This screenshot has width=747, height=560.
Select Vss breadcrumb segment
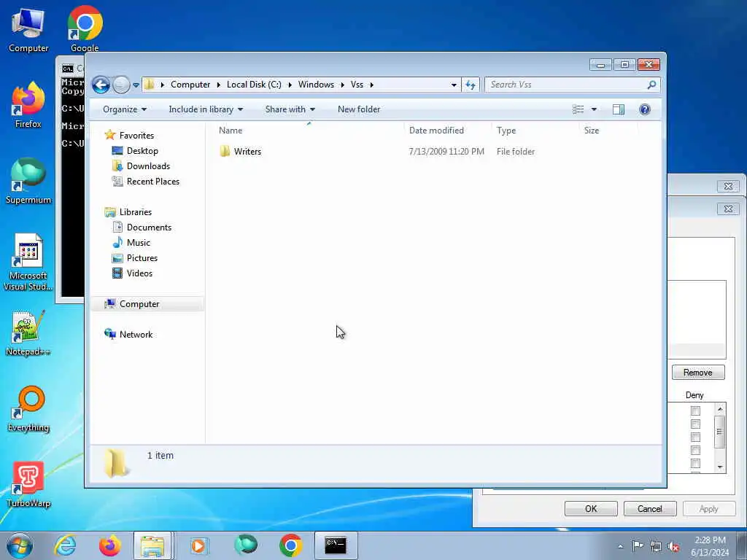pyautogui.click(x=357, y=85)
